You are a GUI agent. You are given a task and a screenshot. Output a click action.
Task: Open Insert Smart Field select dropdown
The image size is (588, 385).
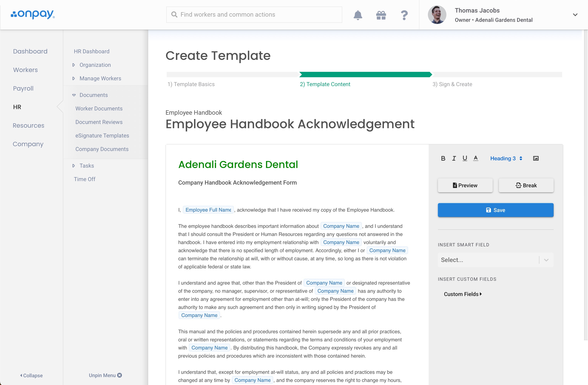[x=495, y=260]
